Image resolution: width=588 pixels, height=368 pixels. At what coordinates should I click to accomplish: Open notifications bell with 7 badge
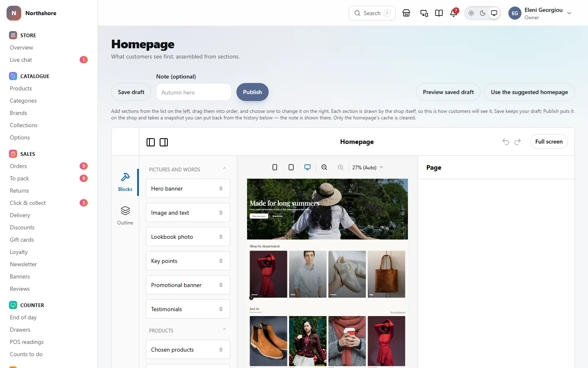(x=454, y=13)
